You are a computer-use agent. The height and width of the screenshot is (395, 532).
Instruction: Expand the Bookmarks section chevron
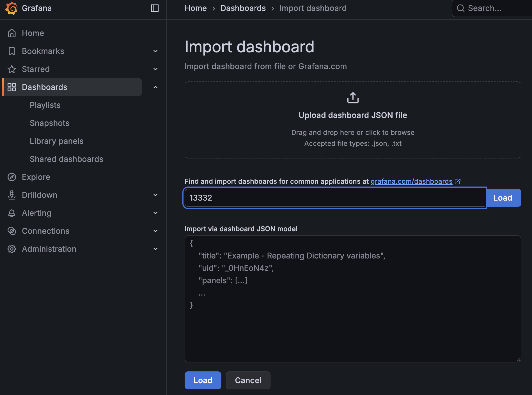coord(155,51)
